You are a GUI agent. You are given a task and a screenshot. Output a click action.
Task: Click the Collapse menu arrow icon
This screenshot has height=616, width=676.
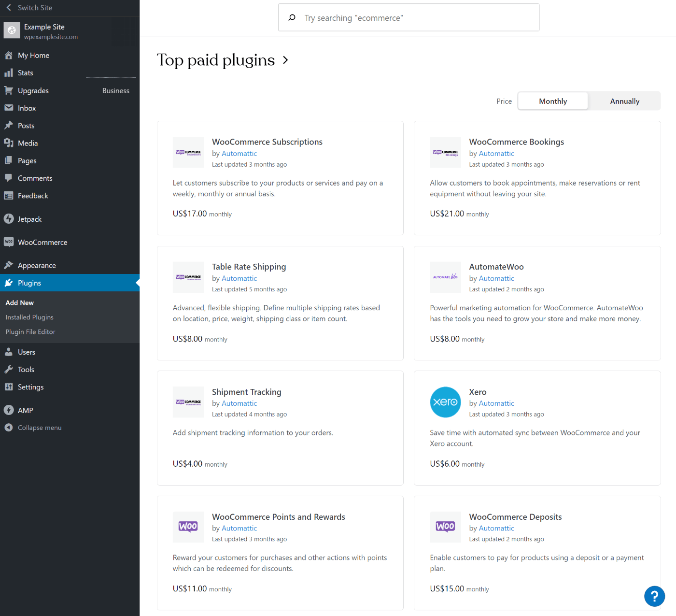[9, 428]
